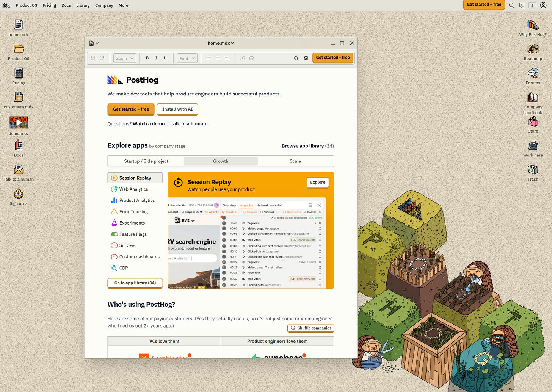
Task: Toggle underline formatting in toolbar
Action: [165, 58]
